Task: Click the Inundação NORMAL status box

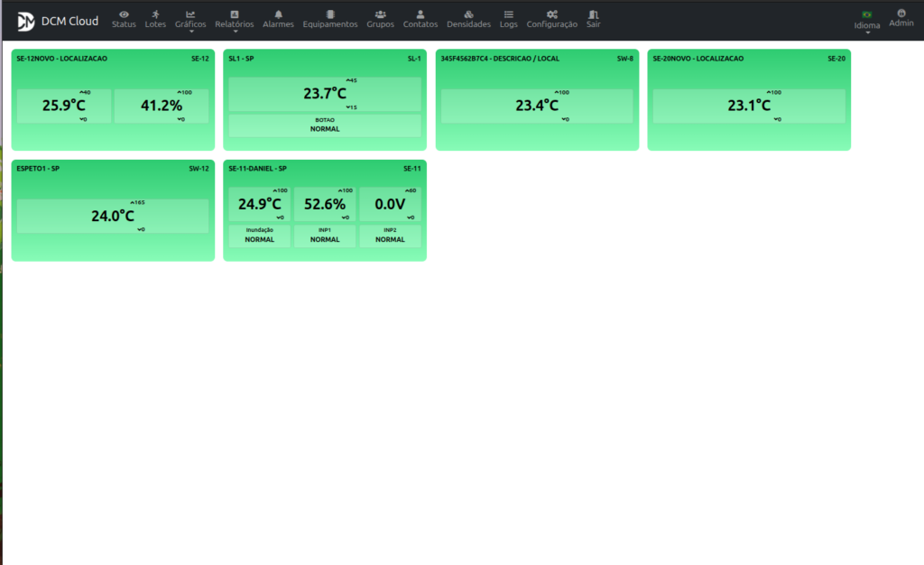Action: [260, 236]
